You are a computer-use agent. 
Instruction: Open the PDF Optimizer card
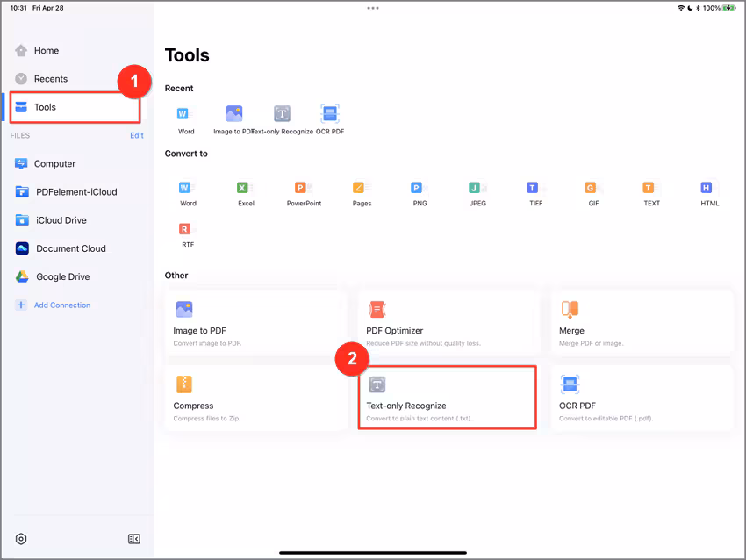(x=448, y=323)
